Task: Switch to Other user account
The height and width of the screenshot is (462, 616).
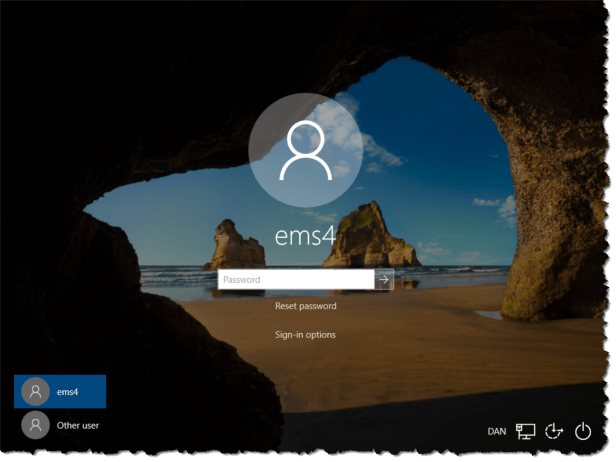Action: [60, 425]
